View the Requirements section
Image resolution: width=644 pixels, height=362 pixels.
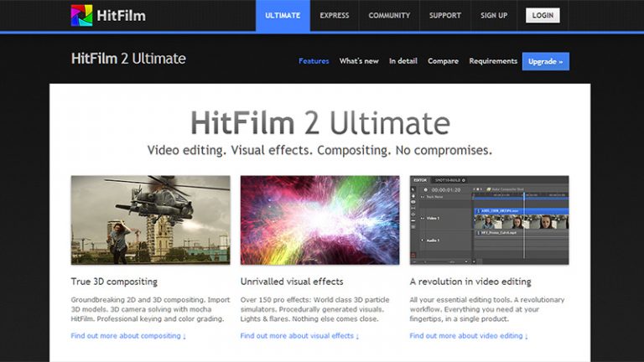click(493, 61)
